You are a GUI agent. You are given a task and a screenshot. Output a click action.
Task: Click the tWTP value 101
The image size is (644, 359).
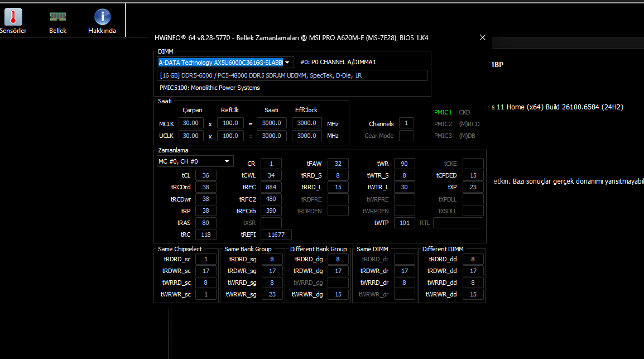point(405,223)
